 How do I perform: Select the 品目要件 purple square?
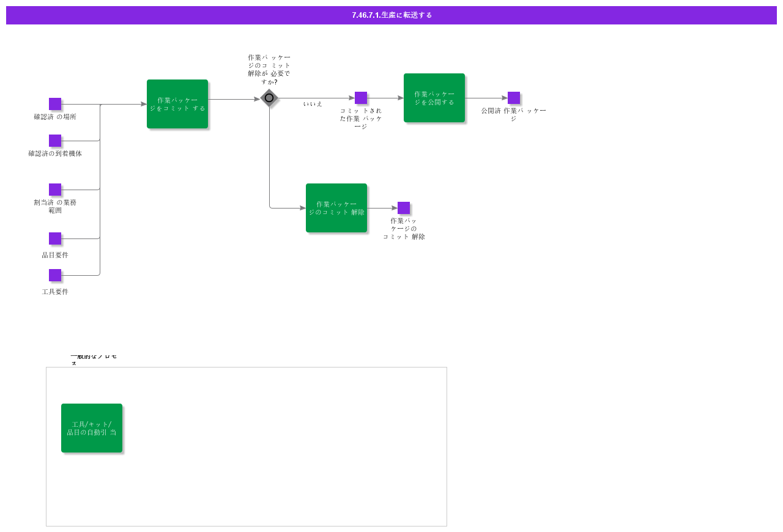click(x=55, y=238)
